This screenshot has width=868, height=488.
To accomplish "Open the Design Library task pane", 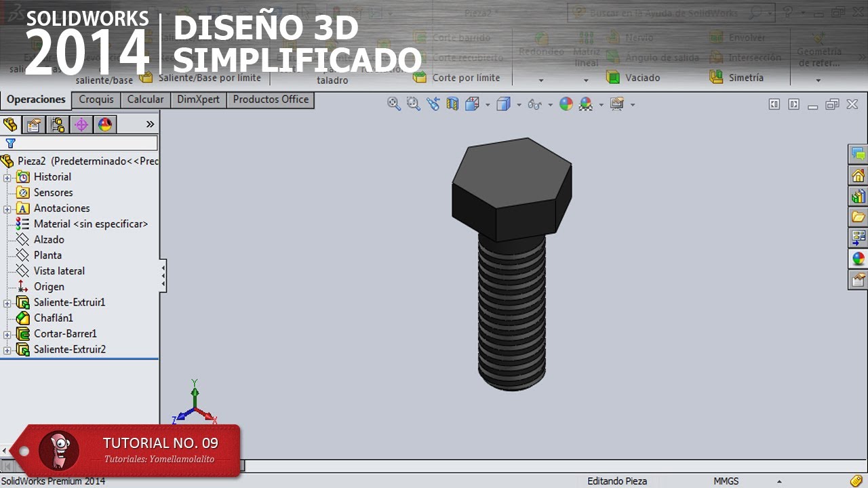I will (858, 197).
